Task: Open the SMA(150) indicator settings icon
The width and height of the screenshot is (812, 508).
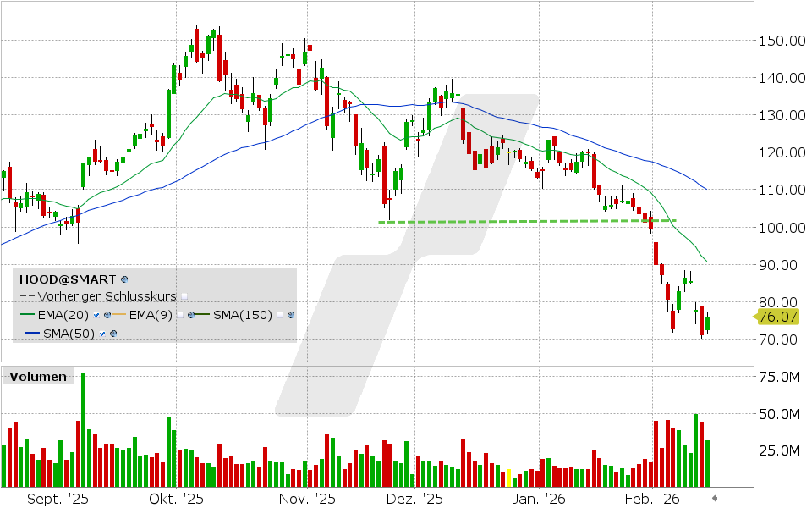Action: (x=291, y=315)
